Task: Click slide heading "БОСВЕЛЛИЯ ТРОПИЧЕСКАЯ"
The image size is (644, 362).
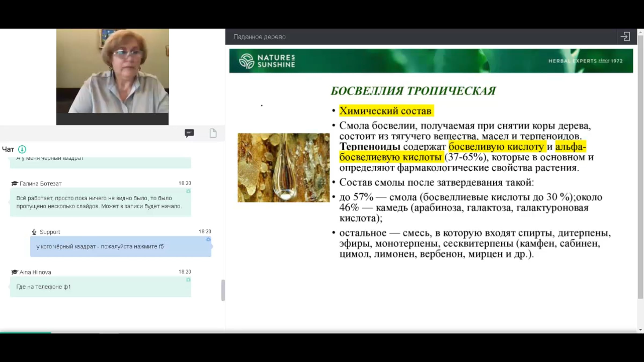Action: pyautogui.click(x=413, y=91)
